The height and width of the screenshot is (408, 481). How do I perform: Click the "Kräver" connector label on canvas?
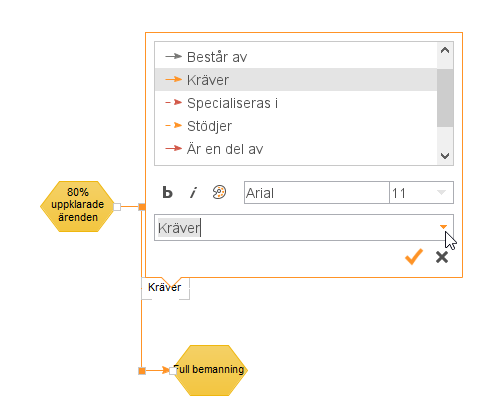[165, 287]
